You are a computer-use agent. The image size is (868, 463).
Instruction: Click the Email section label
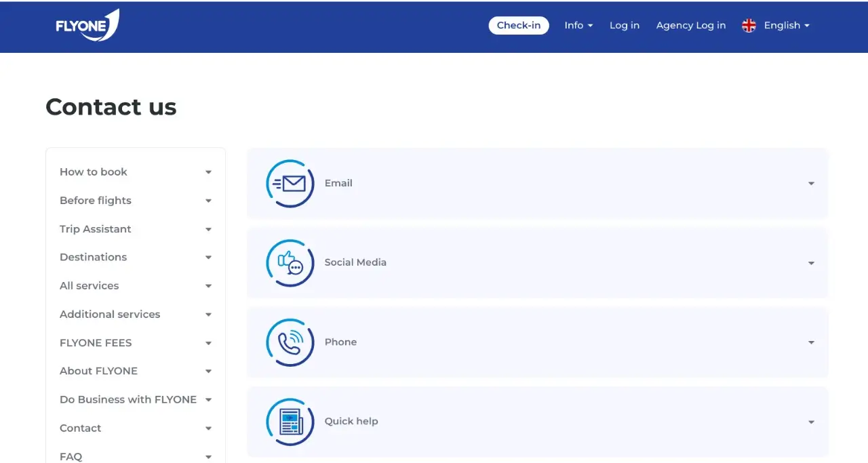coord(338,183)
